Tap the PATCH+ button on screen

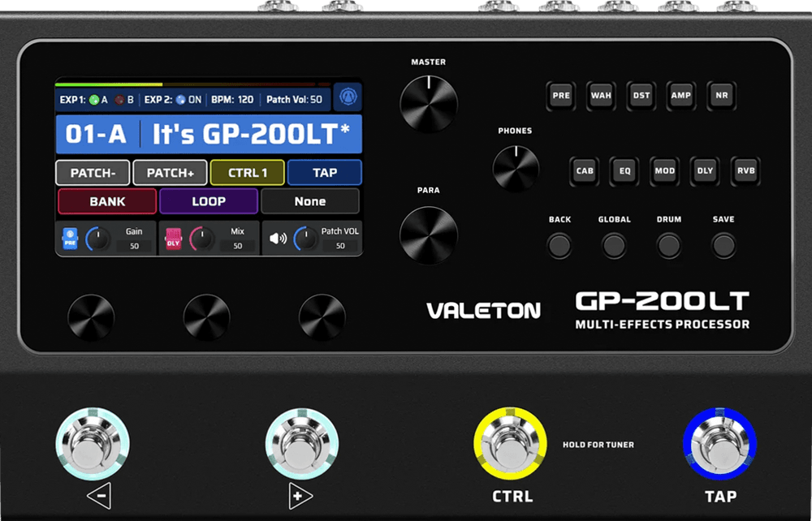pyautogui.click(x=170, y=173)
